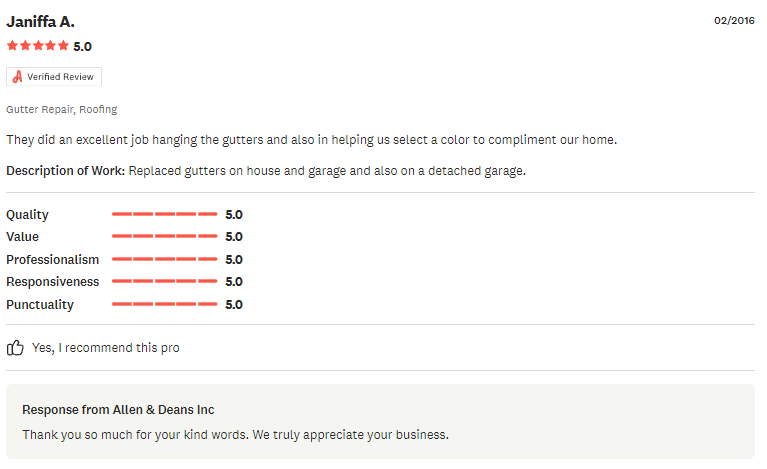
Task: Click reviewer name Janiffa A.
Action: (x=40, y=22)
